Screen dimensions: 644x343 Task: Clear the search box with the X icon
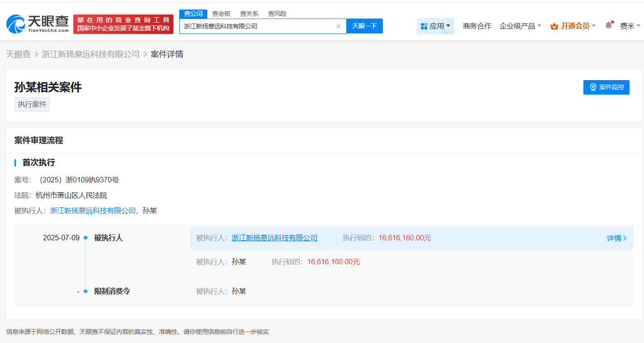point(338,26)
